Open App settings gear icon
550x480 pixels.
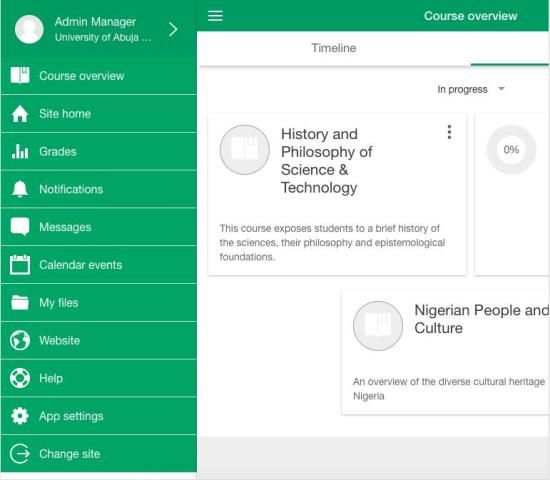point(20,416)
